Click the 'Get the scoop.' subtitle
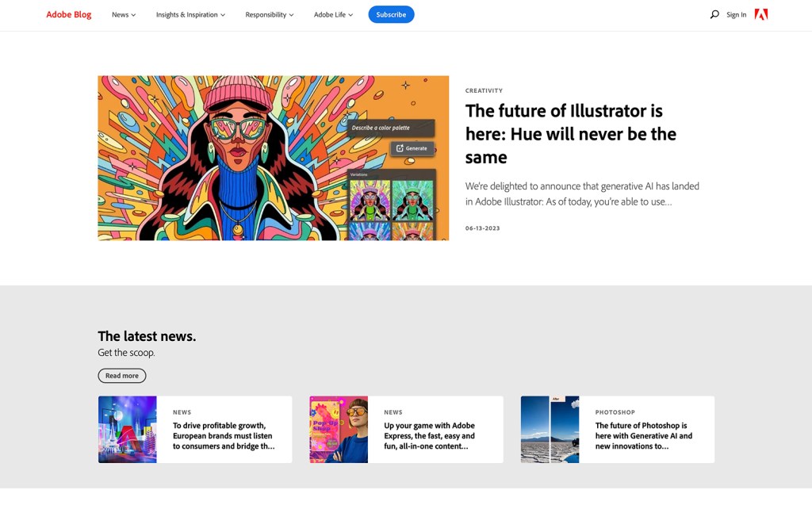Image resolution: width=812 pixels, height=513 pixels. click(126, 353)
